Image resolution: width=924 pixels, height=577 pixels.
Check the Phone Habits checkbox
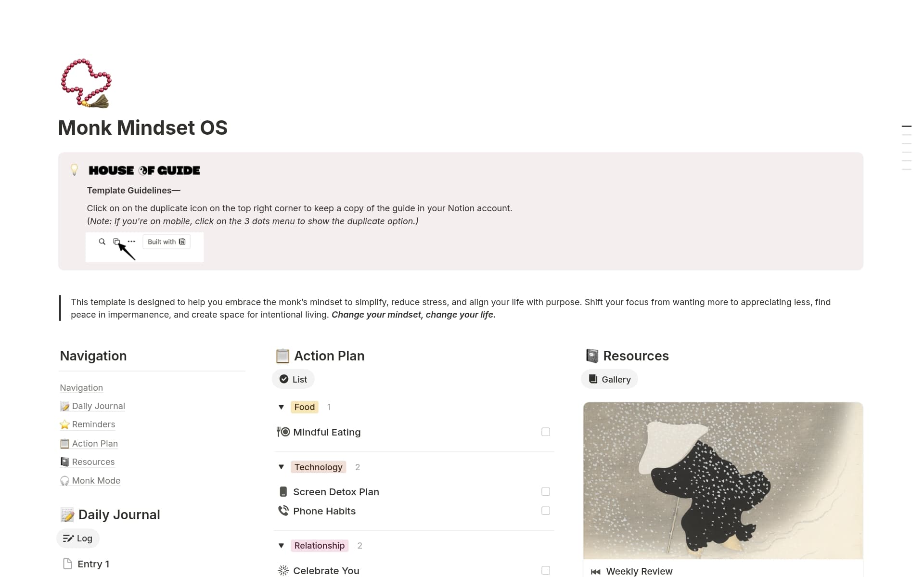coord(545,511)
